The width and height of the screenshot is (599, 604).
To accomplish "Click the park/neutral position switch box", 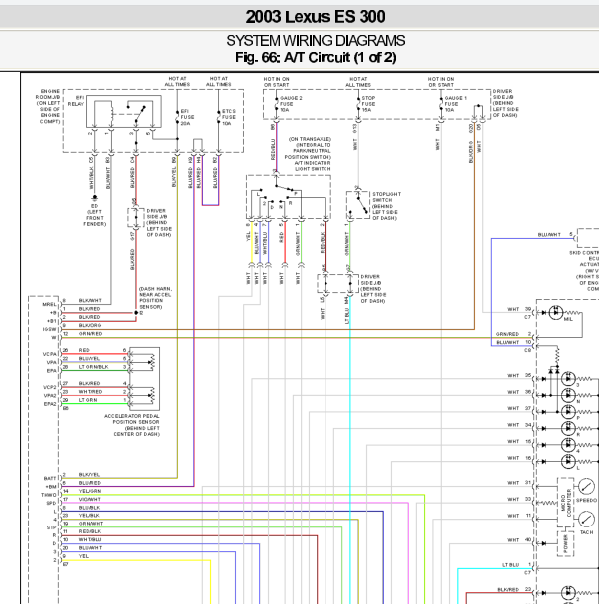I will pos(288,197).
